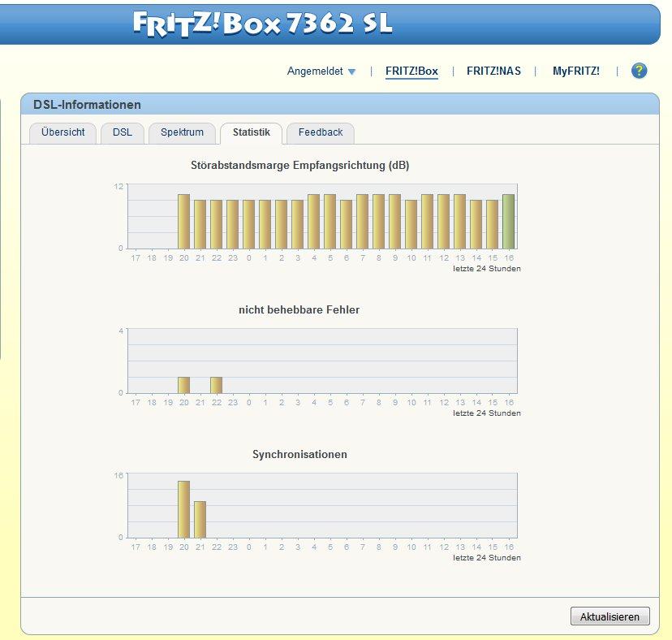This screenshot has width=672, height=640.
Task: Click the 'Störabstandsmarge Empfangsrichtung (dB)' heading
Action: click(300, 166)
